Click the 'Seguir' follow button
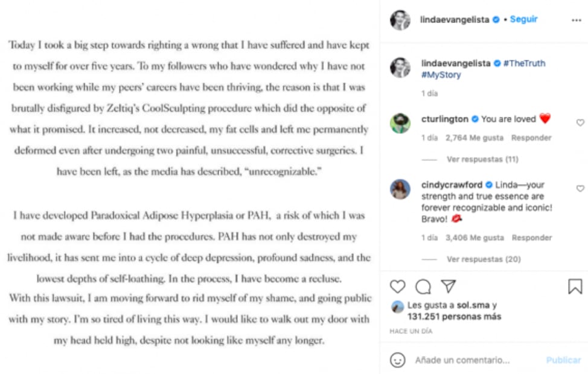588x374 pixels. pyautogui.click(x=523, y=19)
